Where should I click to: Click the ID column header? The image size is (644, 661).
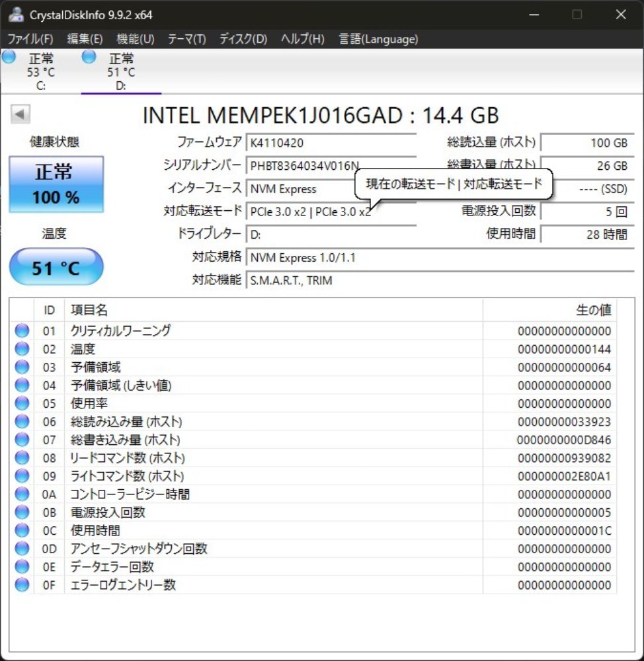(x=49, y=310)
